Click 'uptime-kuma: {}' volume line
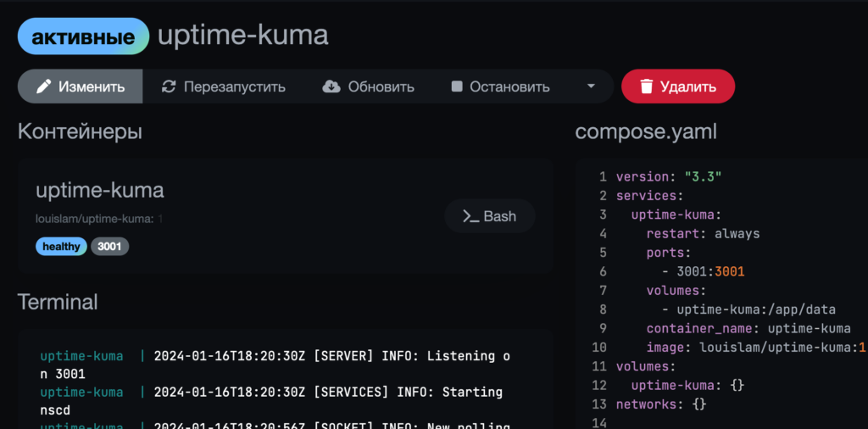The width and height of the screenshot is (868, 429). tap(688, 385)
